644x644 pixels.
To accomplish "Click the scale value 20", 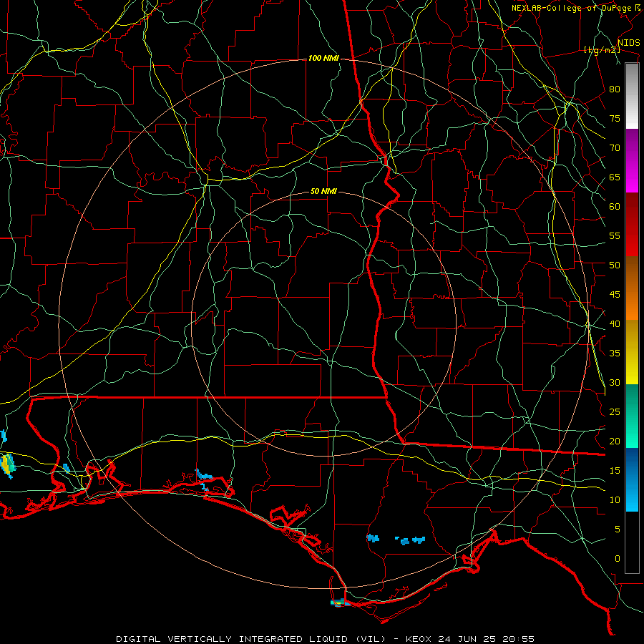I will pos(615,441).
